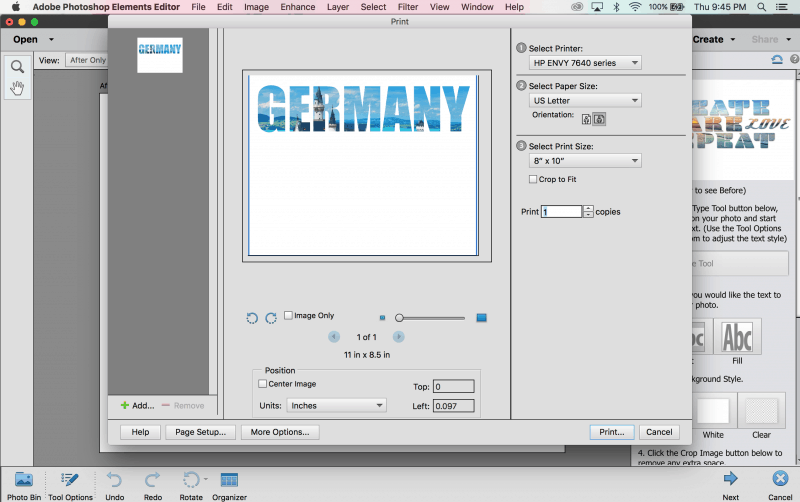
Task: Enable the Image Only checkbox
Action: 288,315
